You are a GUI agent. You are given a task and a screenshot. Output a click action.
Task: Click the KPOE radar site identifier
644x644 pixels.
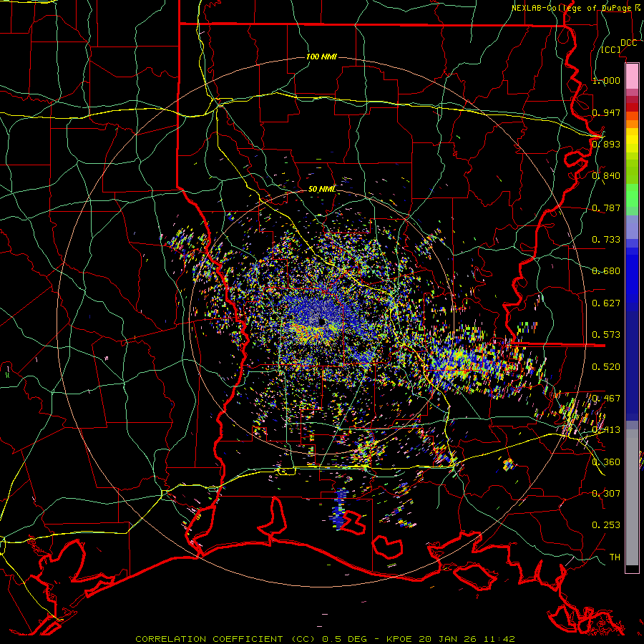(x=401, y=639)
